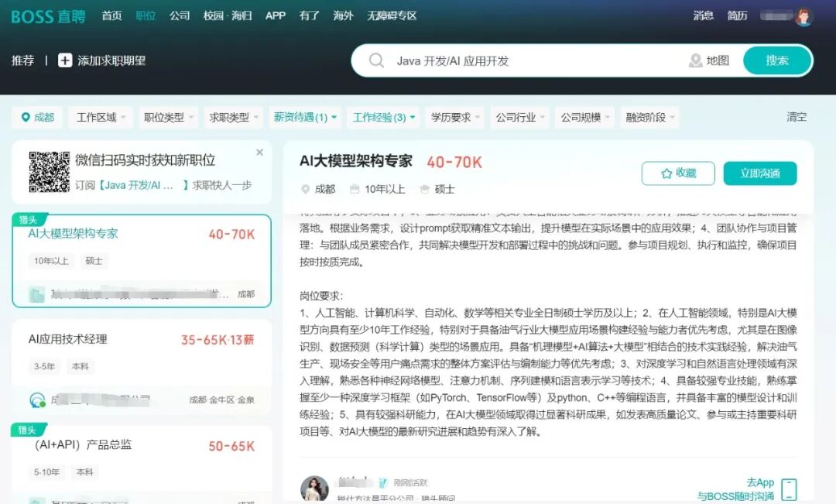
Task: Open 有了 in the navigation
Action: tap(309, 16)
